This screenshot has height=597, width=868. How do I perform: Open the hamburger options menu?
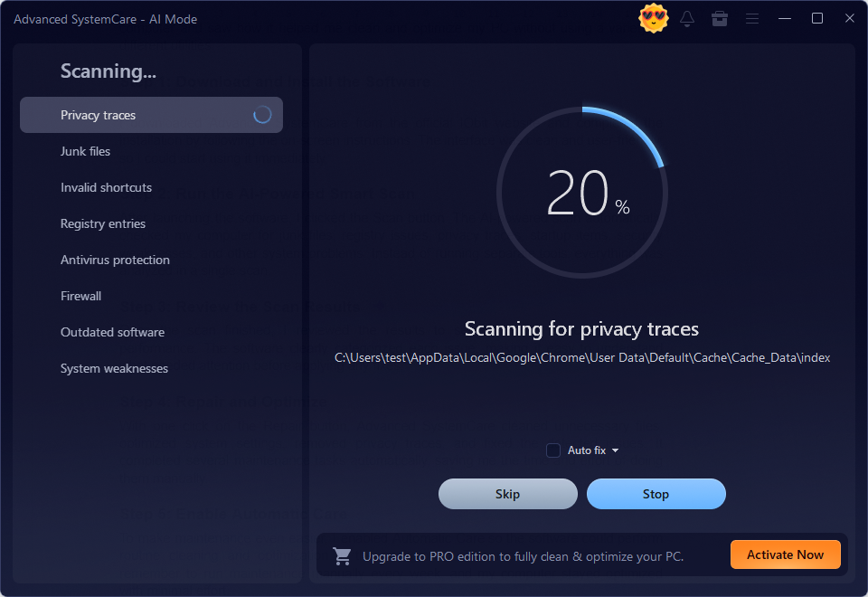tap(751, 19)
